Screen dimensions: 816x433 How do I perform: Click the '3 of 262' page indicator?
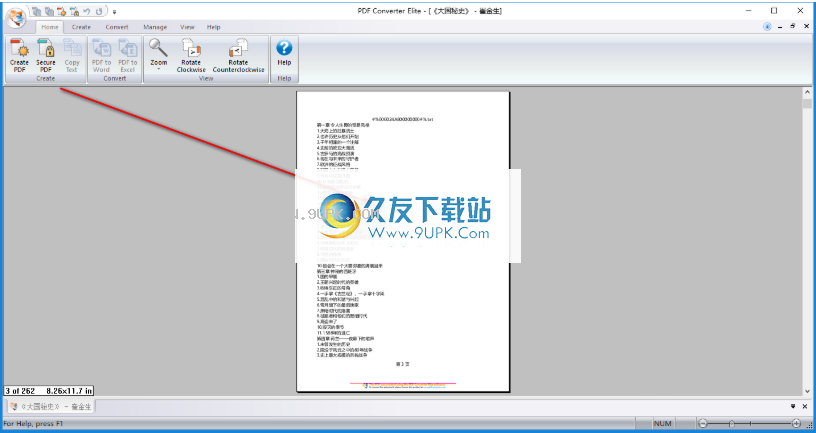click(20, 391)
